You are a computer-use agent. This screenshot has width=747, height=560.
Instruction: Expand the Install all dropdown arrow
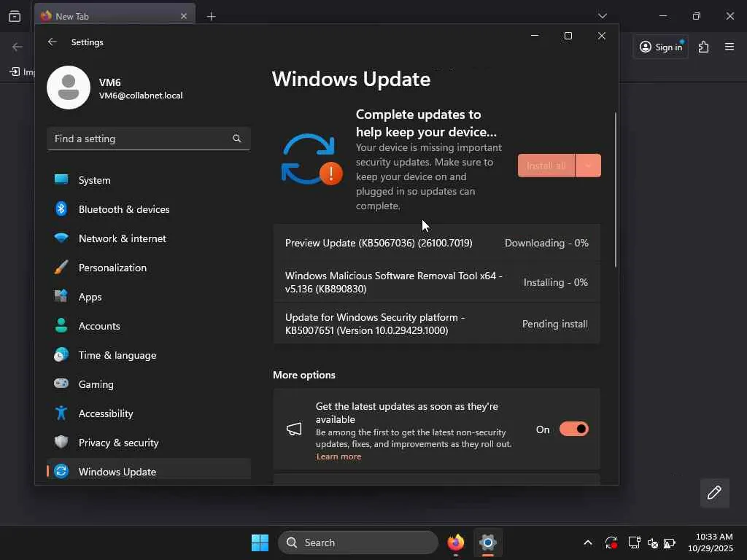(588, 166)
